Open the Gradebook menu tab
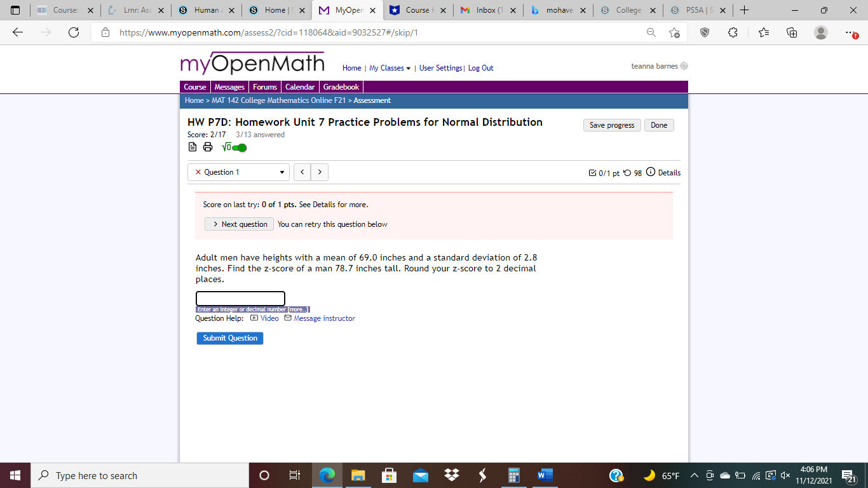Image resolution: width=868 pixels, height=488 pixels. click(341, 87)
